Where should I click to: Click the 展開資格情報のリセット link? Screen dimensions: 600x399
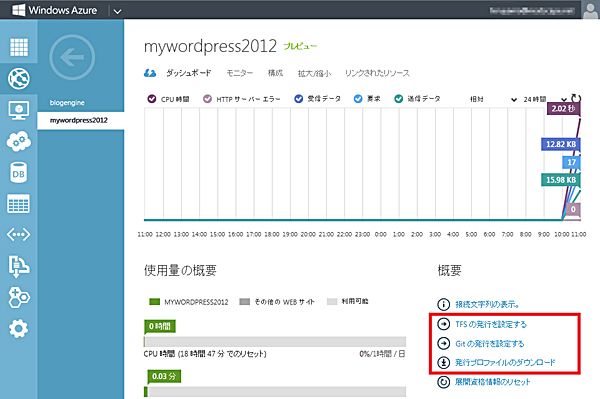click(x=492, y=382)
